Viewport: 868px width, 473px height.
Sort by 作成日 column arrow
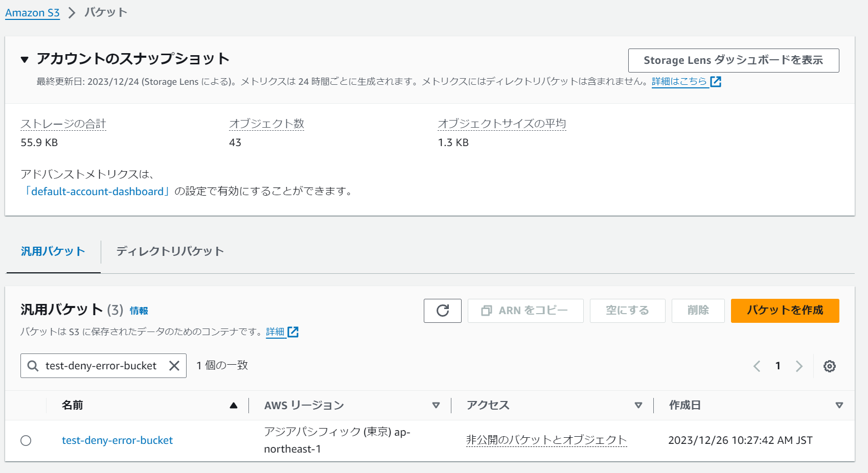(x=839, y=406)
